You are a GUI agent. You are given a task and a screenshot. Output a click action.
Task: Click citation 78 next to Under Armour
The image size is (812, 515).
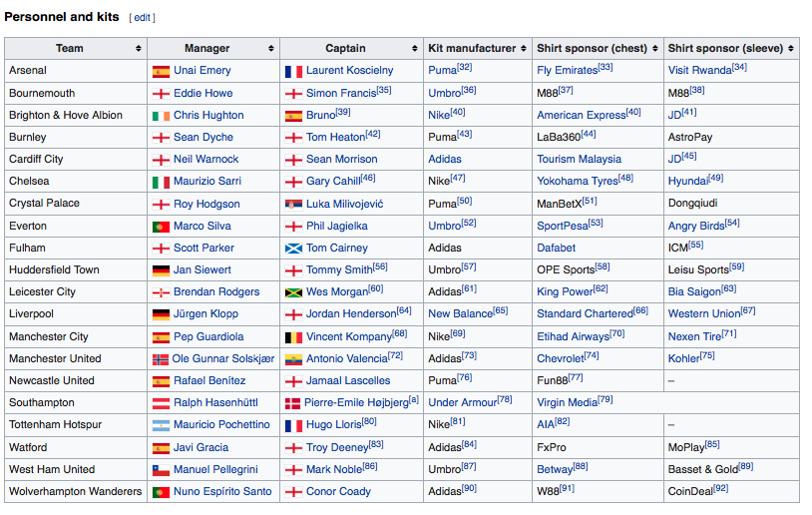505,399
